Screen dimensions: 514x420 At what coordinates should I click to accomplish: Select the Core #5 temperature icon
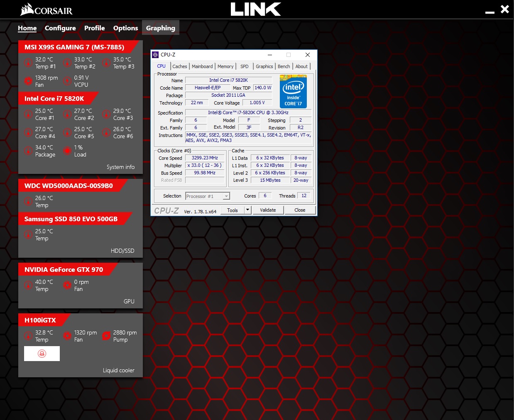(x=67, y=133)
